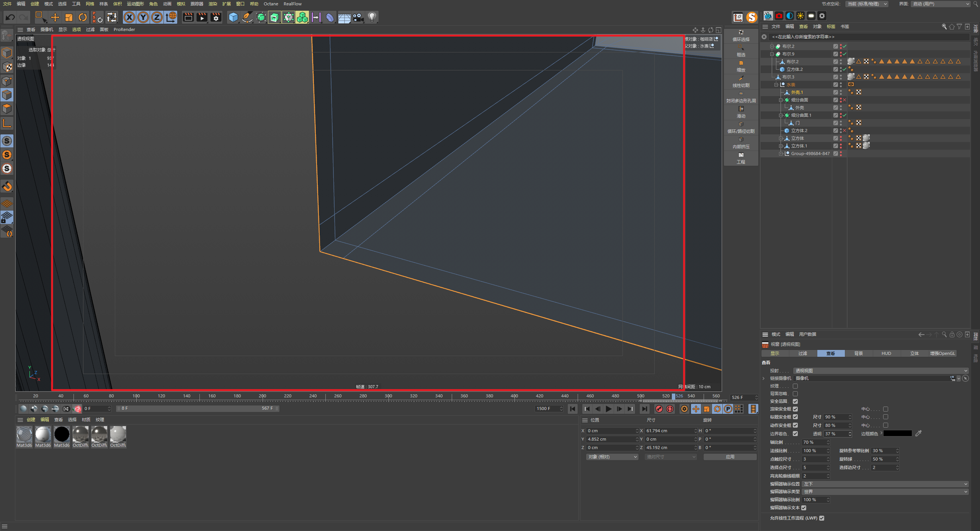Click the 应用 apply button
The image size is (980, 531).
(x=730, y=457)
